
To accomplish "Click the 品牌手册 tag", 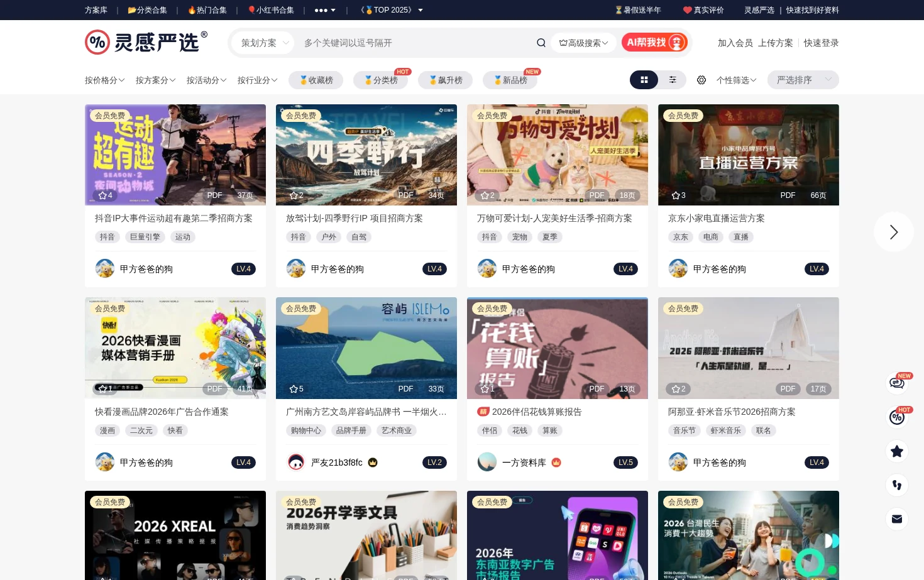I will pos(351,430).
